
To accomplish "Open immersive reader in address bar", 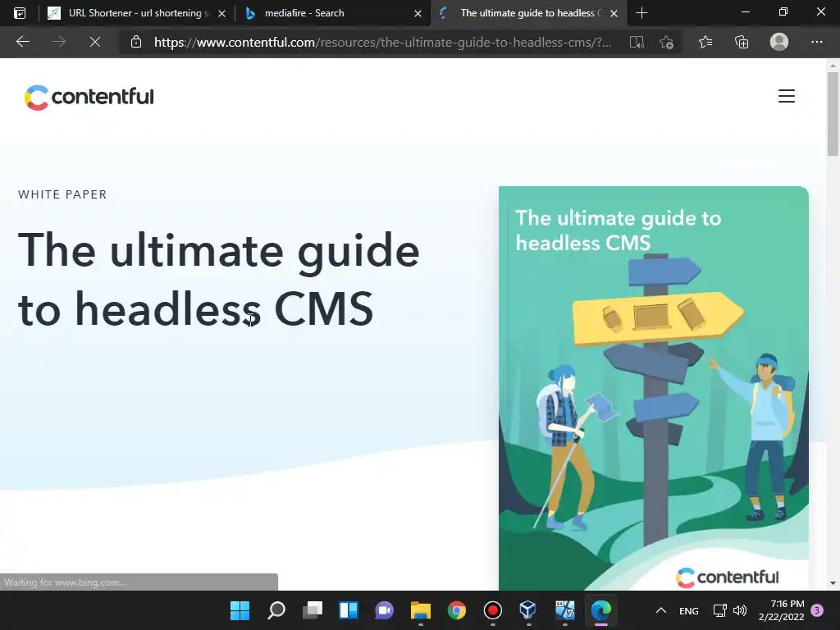I will coord(637,43).
